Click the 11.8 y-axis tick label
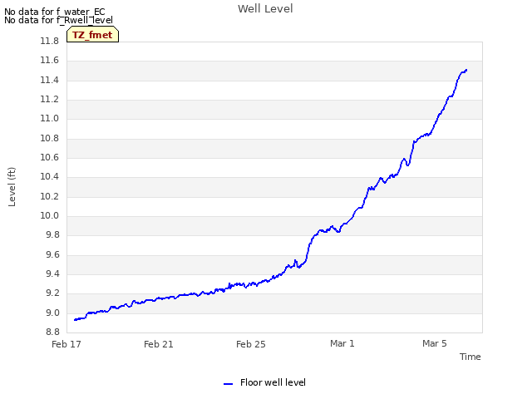 coord(50,41)
